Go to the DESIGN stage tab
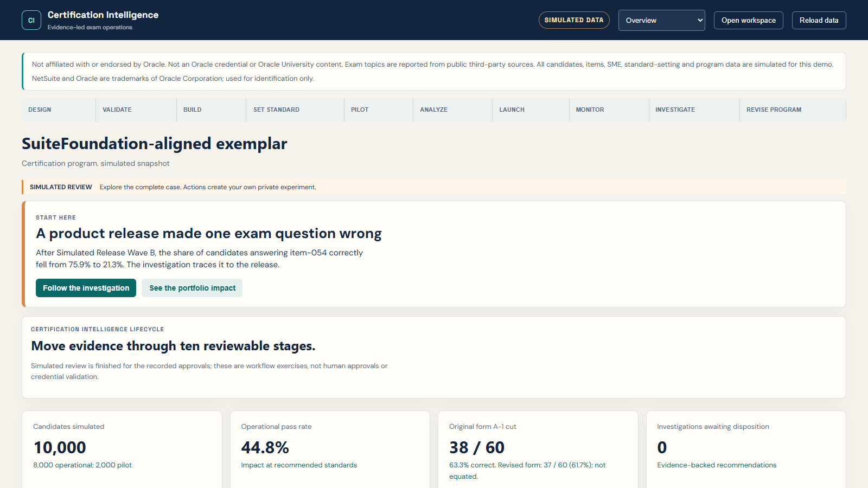 (59, 110)
